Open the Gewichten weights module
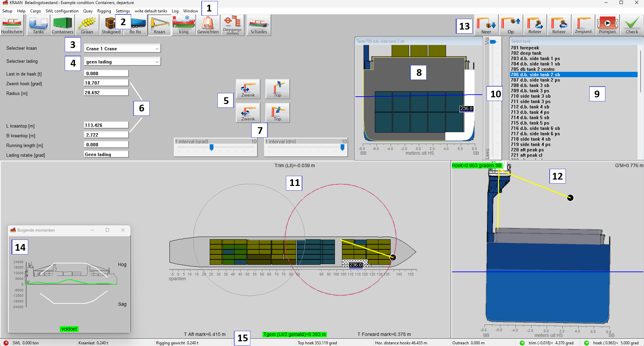Screen dimensions: 644x346 click(208, 25)
